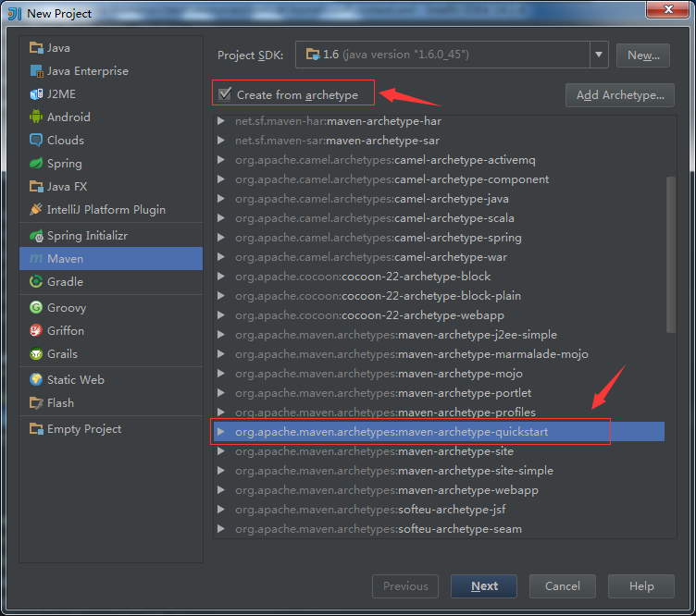Open the Project SDK dropdown arrow
This screenshot has width=696, height=616.
(599, 55)
